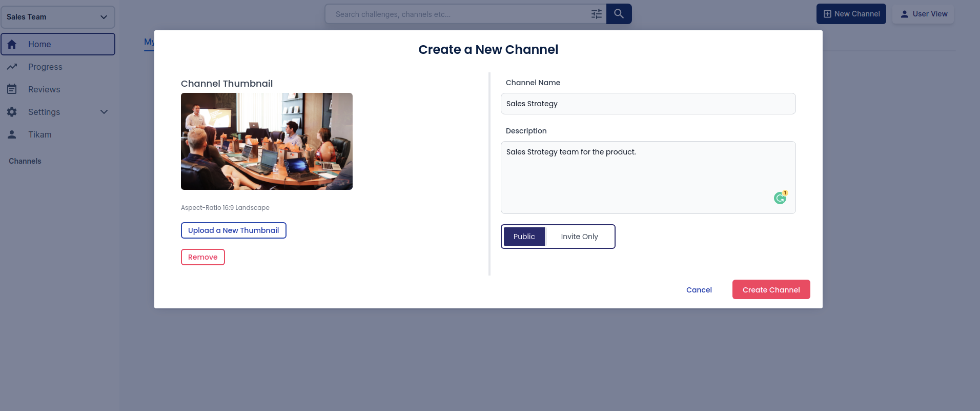
Task: Click the Channel Name input field
Action: [x=648, y=104]
